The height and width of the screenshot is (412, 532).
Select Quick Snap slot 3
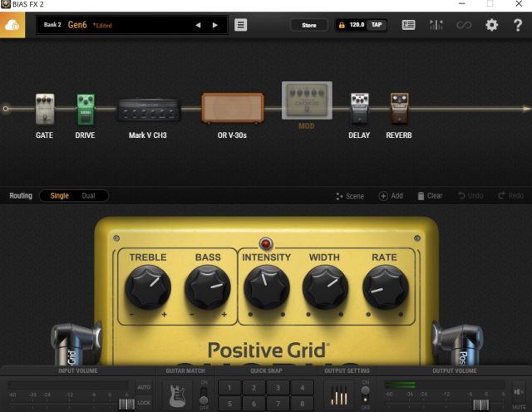tap(278, 388)
